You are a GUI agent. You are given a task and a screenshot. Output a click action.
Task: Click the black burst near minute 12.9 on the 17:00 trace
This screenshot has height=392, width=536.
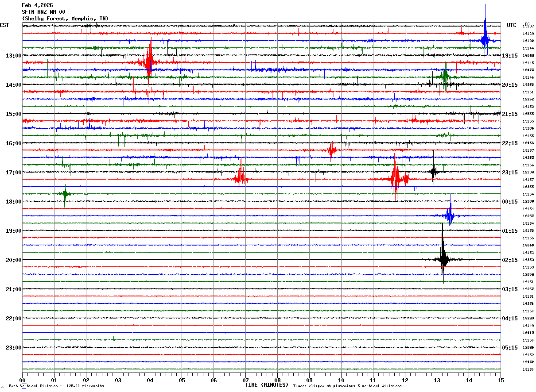tap(434, 172)
